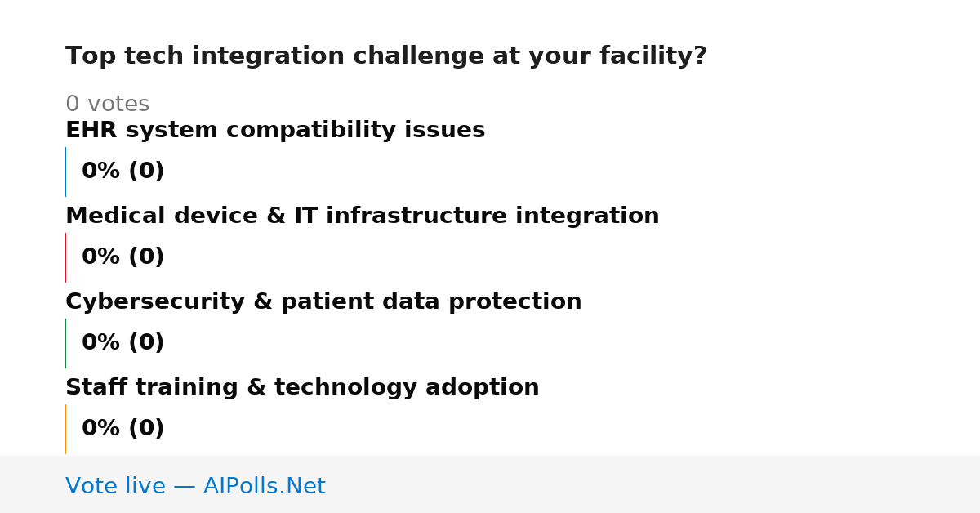This screenshot has width=980, height=513.
Task: Click the green bar under Cybersecurity option
Action: click(x=65, y=343)
